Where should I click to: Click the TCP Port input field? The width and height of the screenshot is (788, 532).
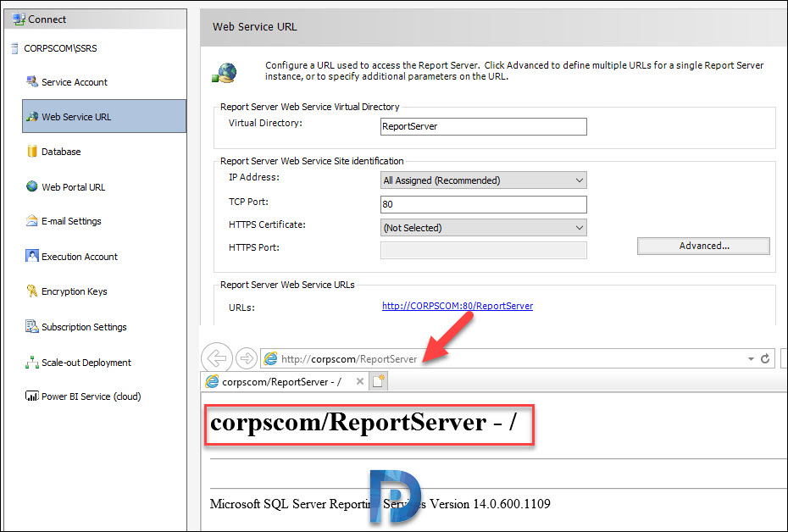[x=484, y=204]
